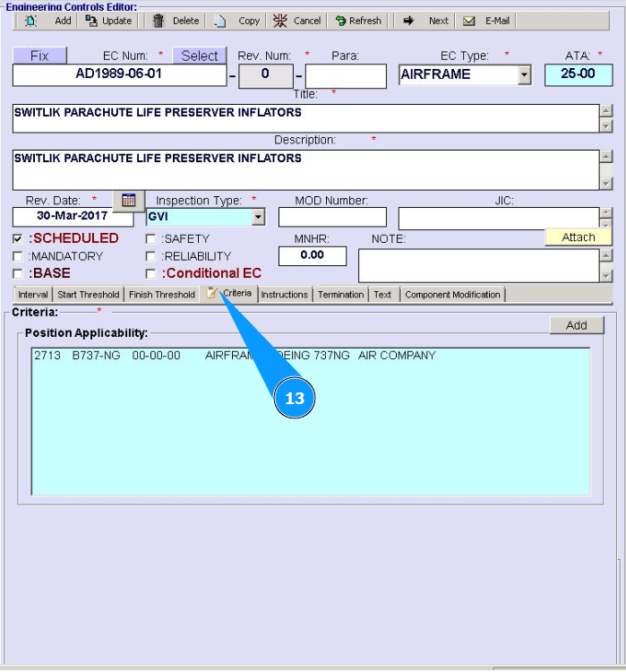Open the Rev. Date calendar picker
Screen dimensions: 626x672
129,200
